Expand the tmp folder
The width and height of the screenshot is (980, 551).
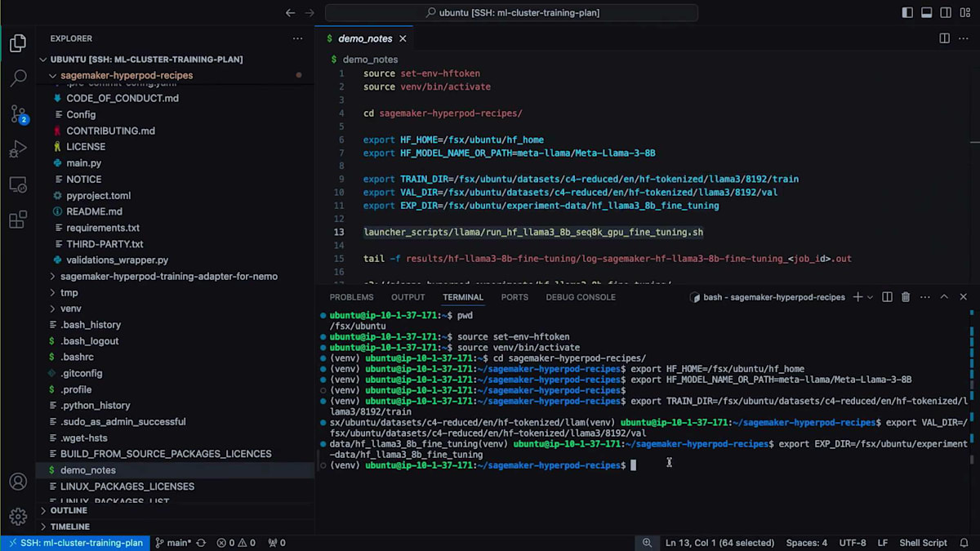(69, 292)
